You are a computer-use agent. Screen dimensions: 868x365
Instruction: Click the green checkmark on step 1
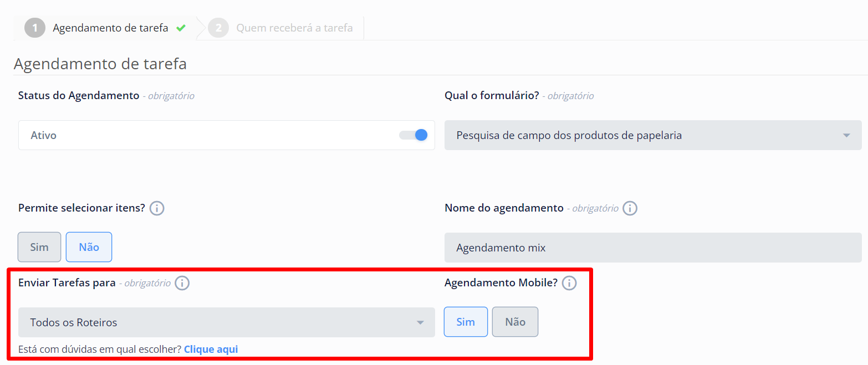181,28
